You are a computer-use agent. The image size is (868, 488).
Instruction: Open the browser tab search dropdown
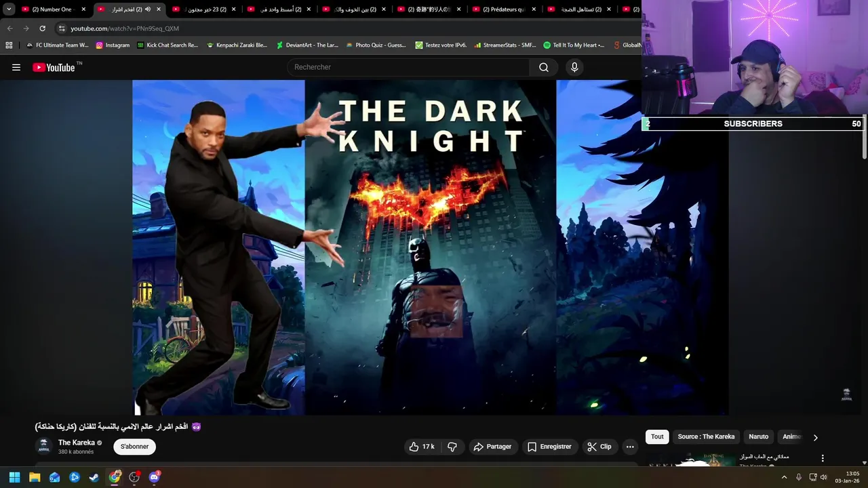pos(9,9)
